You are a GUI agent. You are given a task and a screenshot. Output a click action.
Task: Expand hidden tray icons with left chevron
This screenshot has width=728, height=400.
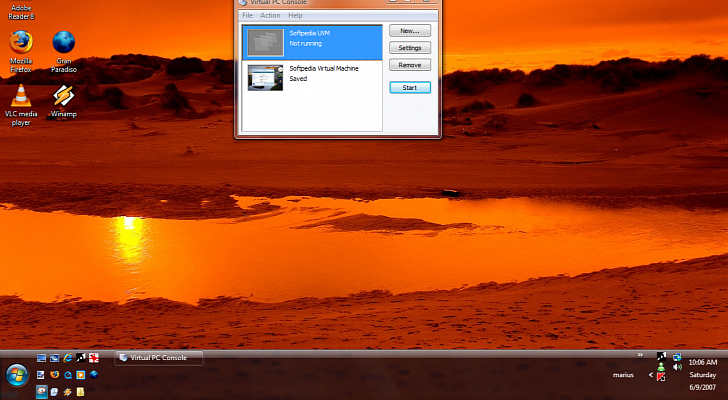[650, 375]
